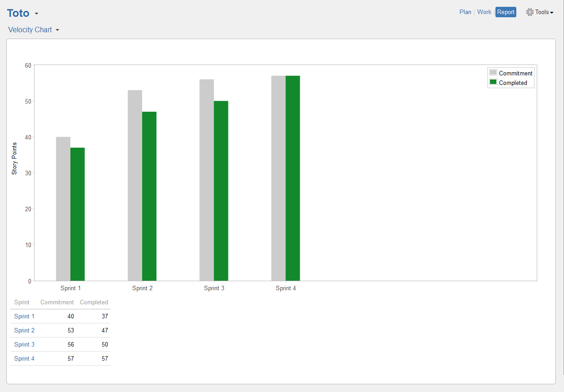Open the Tools menu caret

[552, 13]
